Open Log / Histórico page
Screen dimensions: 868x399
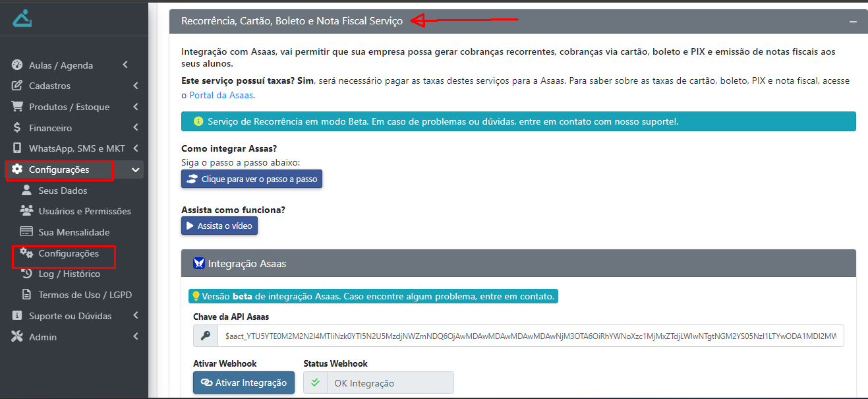pyautogui.click(x=69, y=274)
